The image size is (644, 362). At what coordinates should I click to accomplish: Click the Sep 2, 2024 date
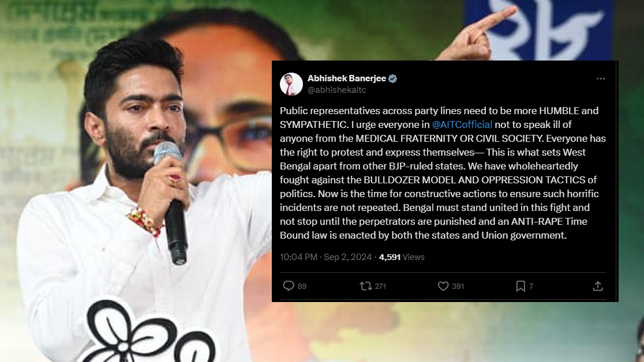click(x=347, y=257)
